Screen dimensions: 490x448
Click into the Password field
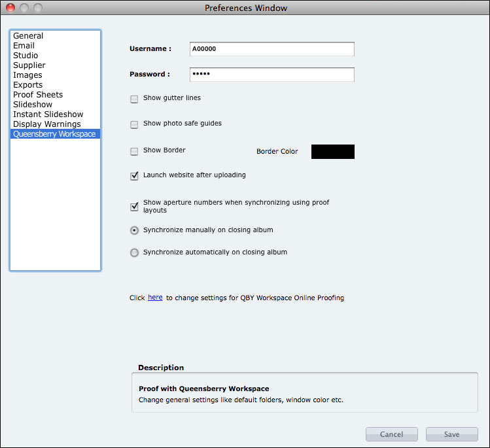pyautogui.click(x=272, y=75)
